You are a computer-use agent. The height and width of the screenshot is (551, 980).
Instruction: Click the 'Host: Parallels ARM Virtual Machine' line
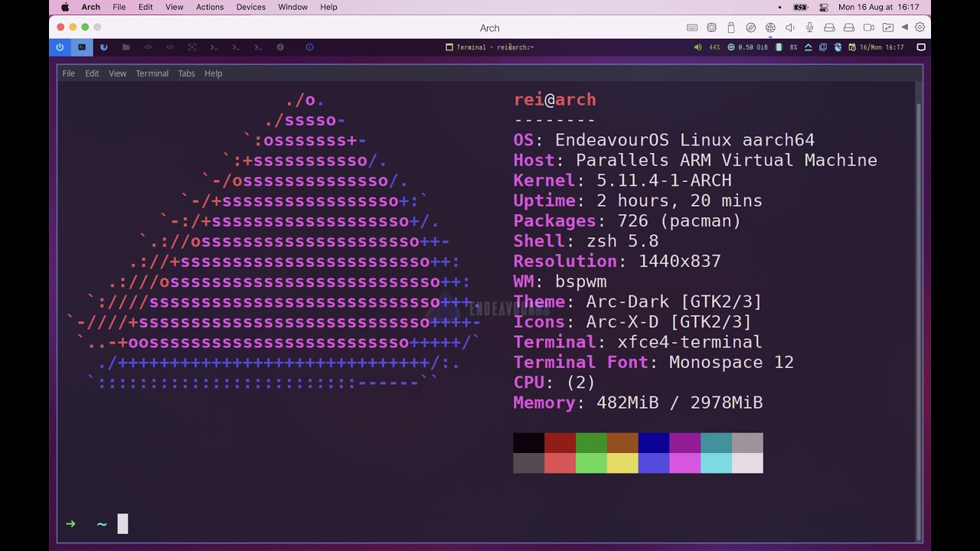(x=695, y=160)
